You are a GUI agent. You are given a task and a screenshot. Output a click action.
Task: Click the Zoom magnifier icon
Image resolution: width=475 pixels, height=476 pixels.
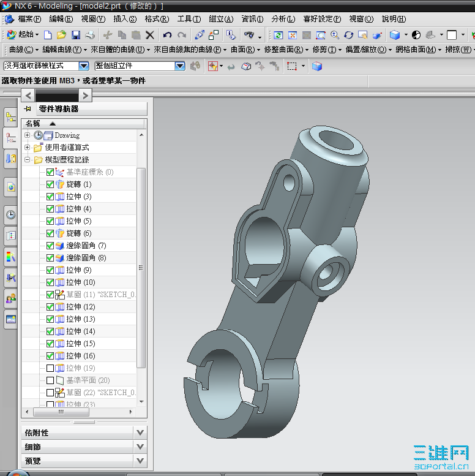tap(335, 35)
